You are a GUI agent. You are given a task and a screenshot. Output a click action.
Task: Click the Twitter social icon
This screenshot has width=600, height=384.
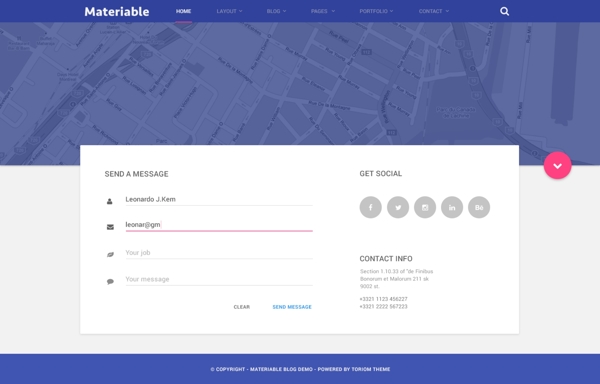tap(398, 207)
